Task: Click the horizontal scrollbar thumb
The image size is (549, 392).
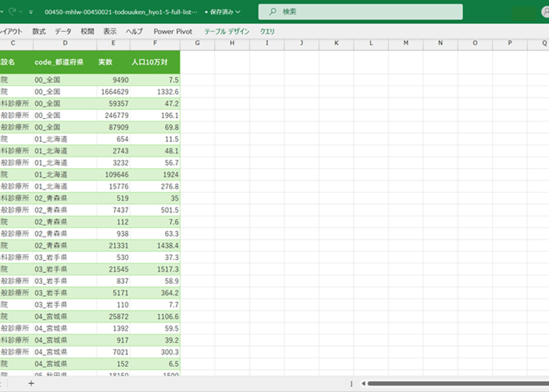Action: pos(458,384)
